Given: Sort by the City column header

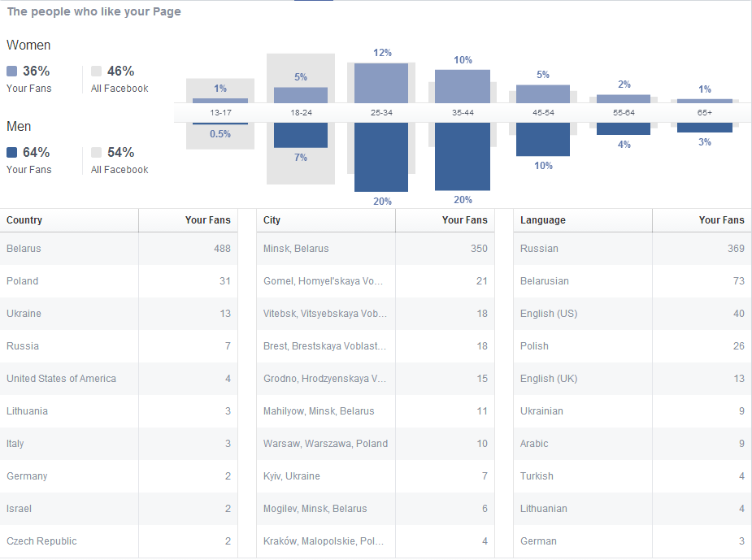Looking at the screenshot, I should (x=272, y=220).
